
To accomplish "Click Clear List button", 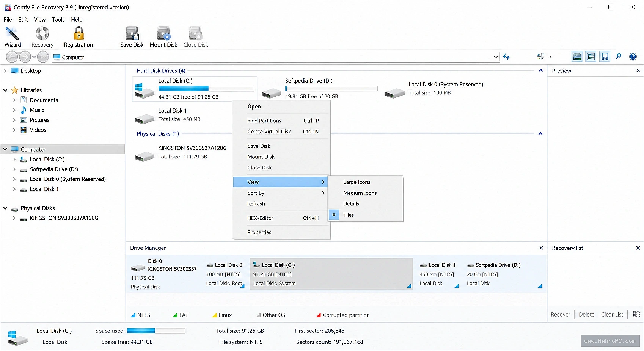I will 612,315.
